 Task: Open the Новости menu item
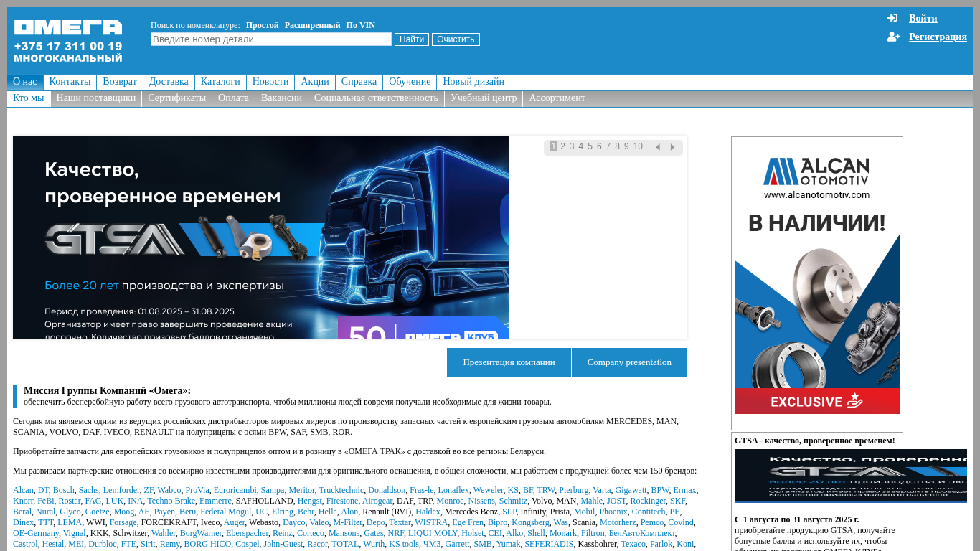(x=270, y=82)
